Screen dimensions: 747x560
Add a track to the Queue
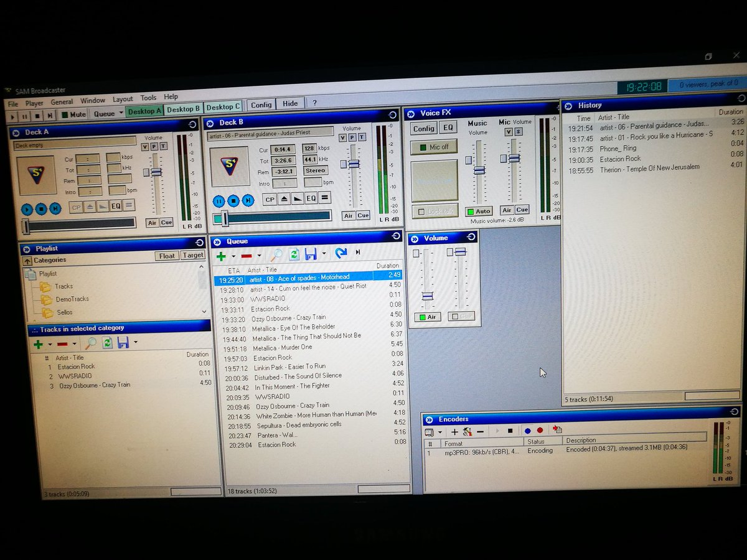pyautogui.click(x=221, y=256)
